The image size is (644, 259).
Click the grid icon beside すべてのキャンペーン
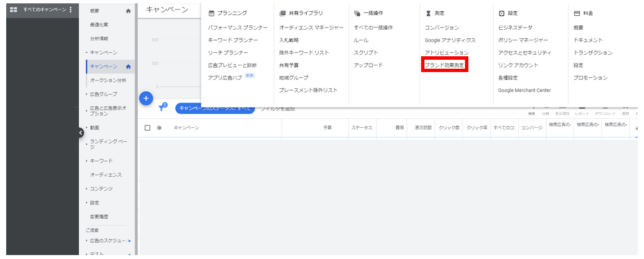[x=13, y=10]
